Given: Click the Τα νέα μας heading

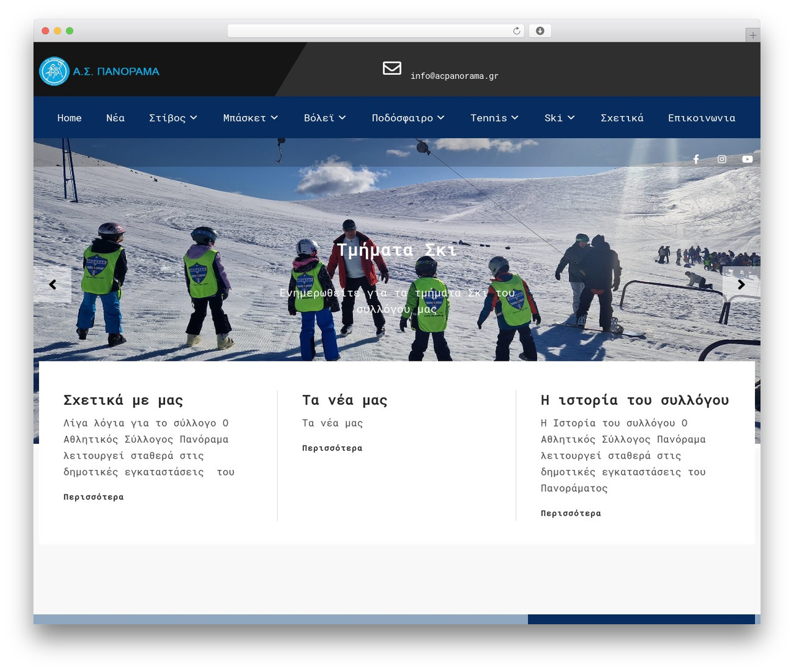Looking at the screenshot, I should point(345,400).
